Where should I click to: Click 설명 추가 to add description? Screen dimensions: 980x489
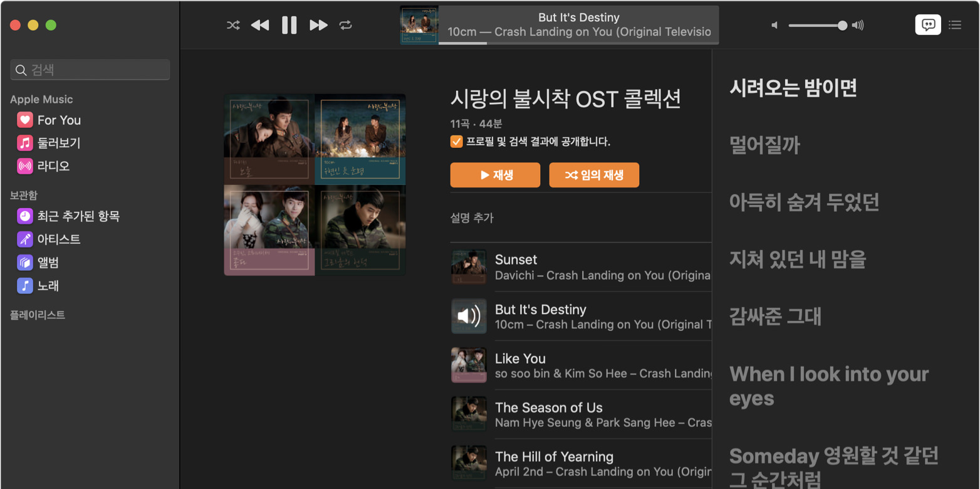tap(472, 218)
